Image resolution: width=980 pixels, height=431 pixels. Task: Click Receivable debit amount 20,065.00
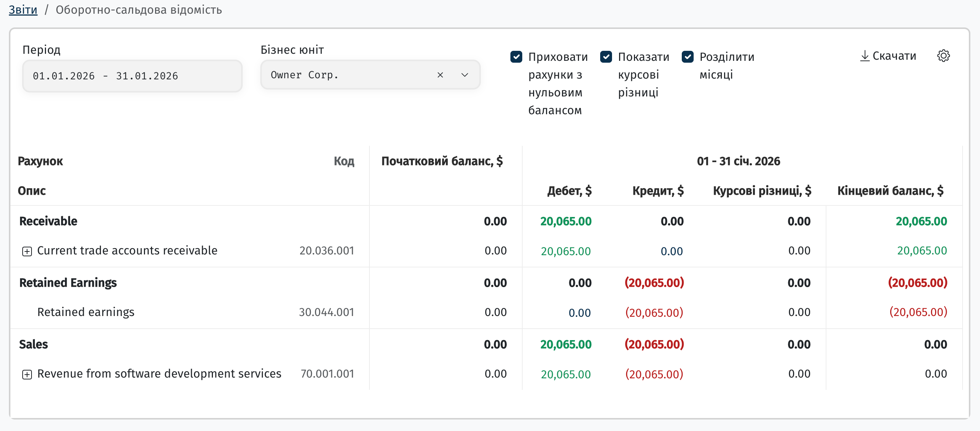click(x=566, y=221)
